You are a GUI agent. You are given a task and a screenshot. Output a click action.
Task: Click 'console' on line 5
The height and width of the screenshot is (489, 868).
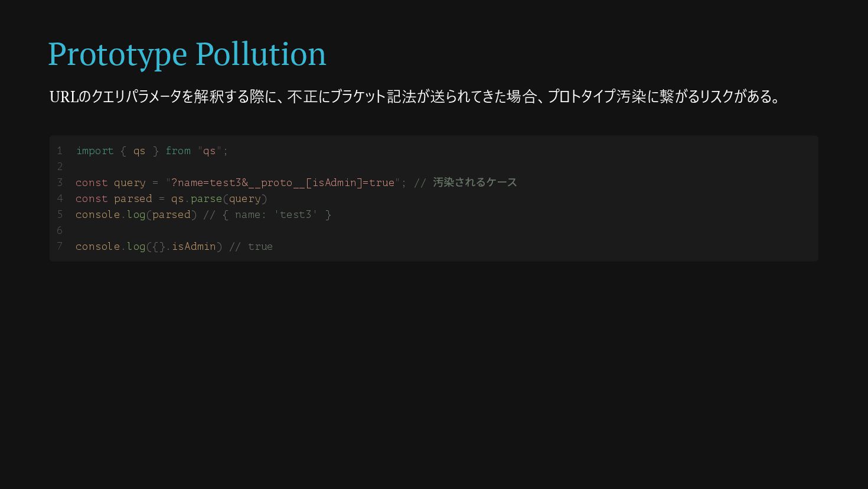97,214
